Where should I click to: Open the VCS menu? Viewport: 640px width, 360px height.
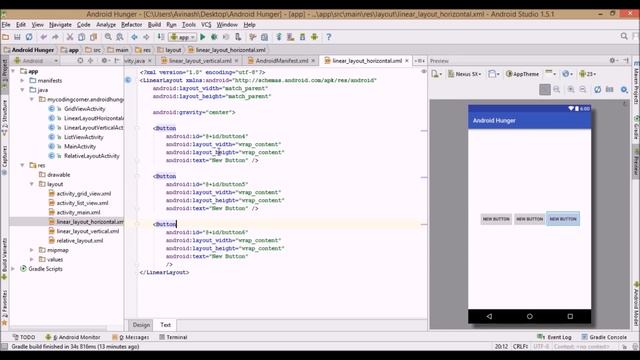click(x=206, y=24)
